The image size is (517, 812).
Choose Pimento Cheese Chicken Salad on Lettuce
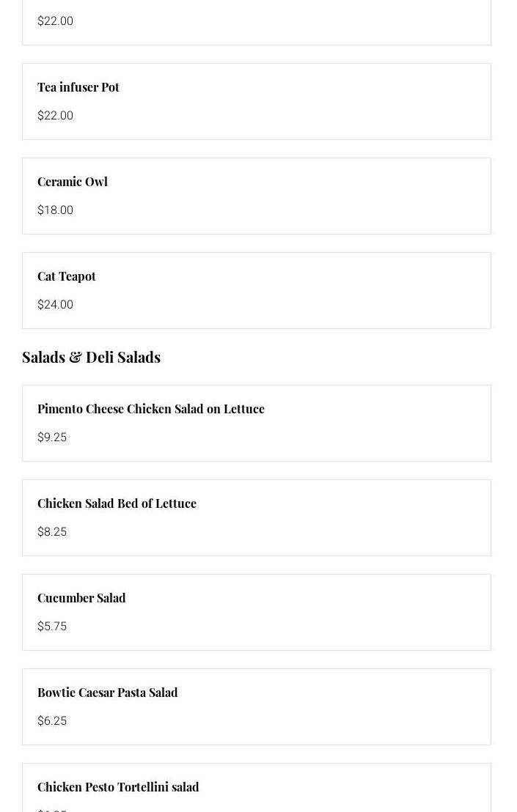coord(151,409)
